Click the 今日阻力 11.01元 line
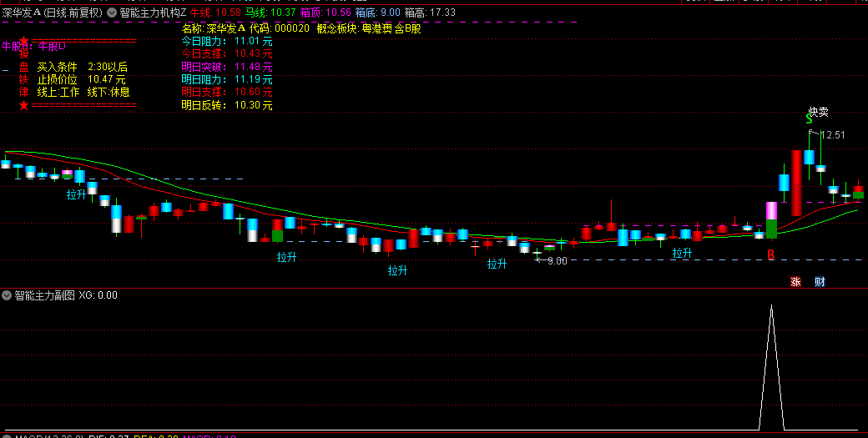The image size is (868, 438). [227, 41]
